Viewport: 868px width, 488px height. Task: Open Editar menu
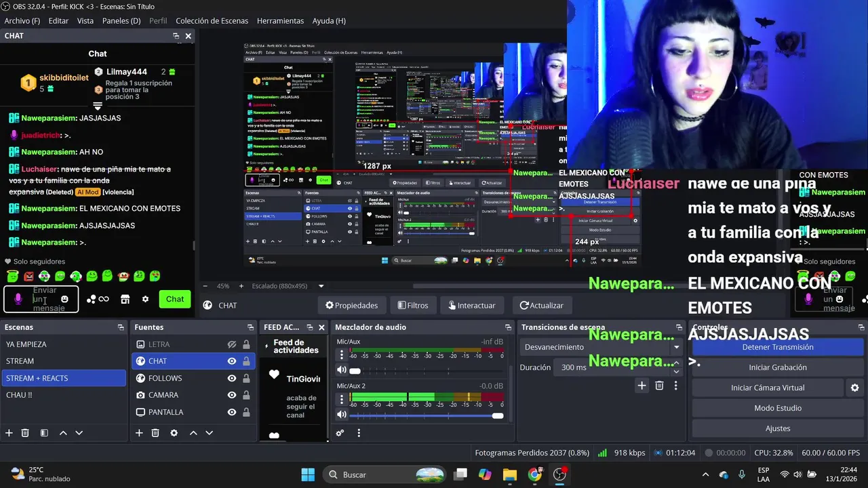[x=58, y=21]
